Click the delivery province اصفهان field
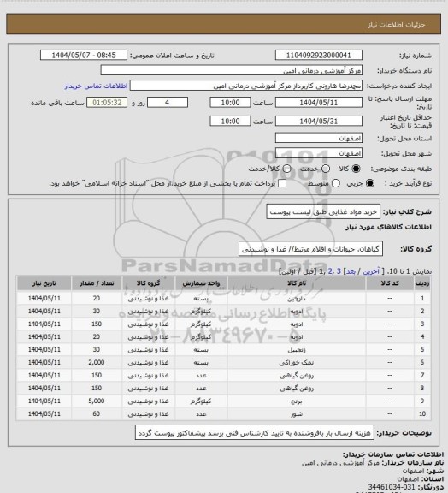Viewport: 448px width, 493px height. pos(319,138)
